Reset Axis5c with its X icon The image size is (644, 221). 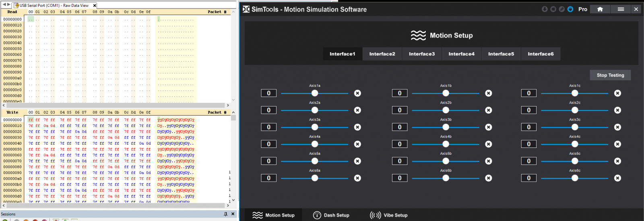(617, 161)
